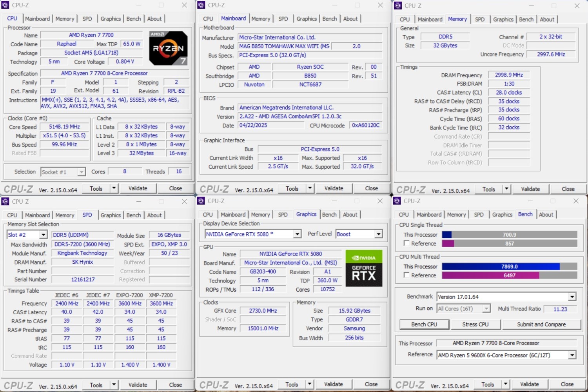Click the CPU-Z app icon in the Mainboard window title bar
This screenshot has width=588, height=392.
(x=201, y=5)
